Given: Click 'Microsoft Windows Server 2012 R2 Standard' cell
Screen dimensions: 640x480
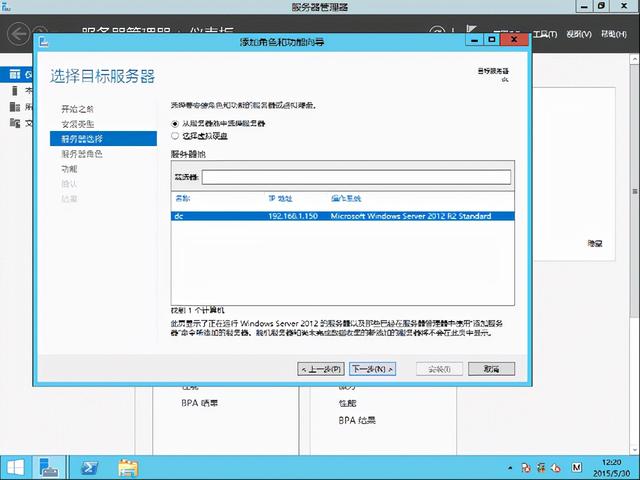Looking at the screenshot, I should pyautogui.click(x=411, y=216).
